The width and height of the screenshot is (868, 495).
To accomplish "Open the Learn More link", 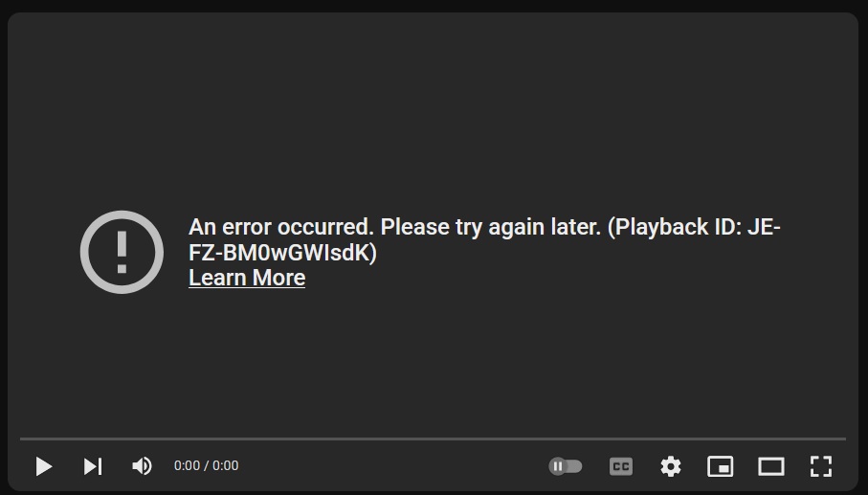I will 247,278.
